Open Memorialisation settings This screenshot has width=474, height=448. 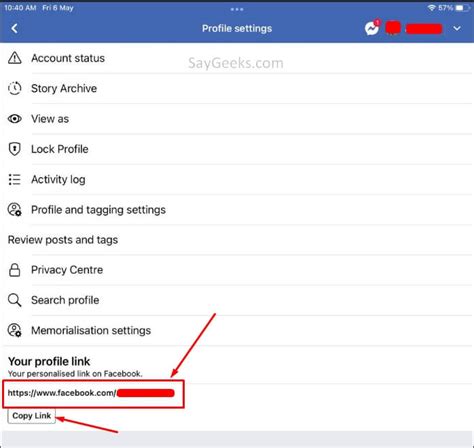click(237, 330)
